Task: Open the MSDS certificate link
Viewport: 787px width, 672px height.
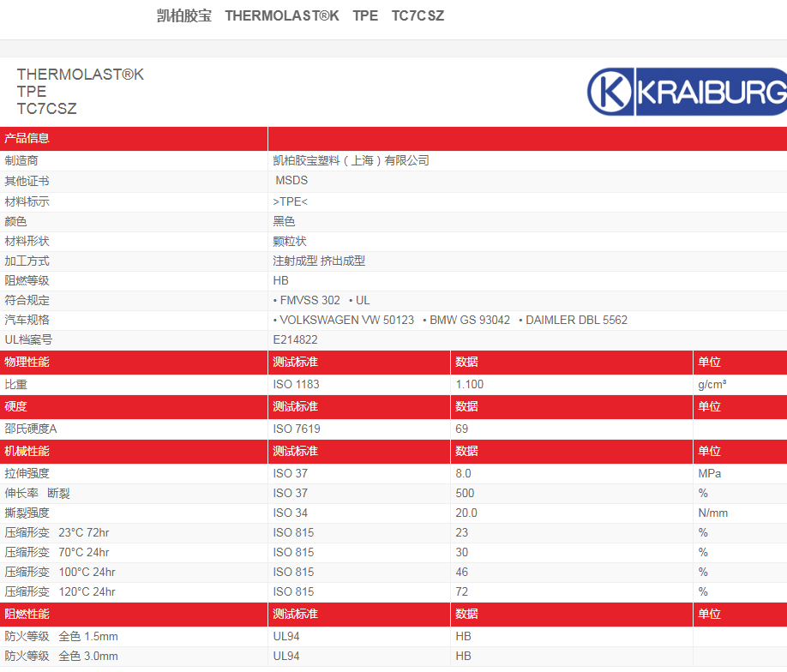Action: [291, 181]
